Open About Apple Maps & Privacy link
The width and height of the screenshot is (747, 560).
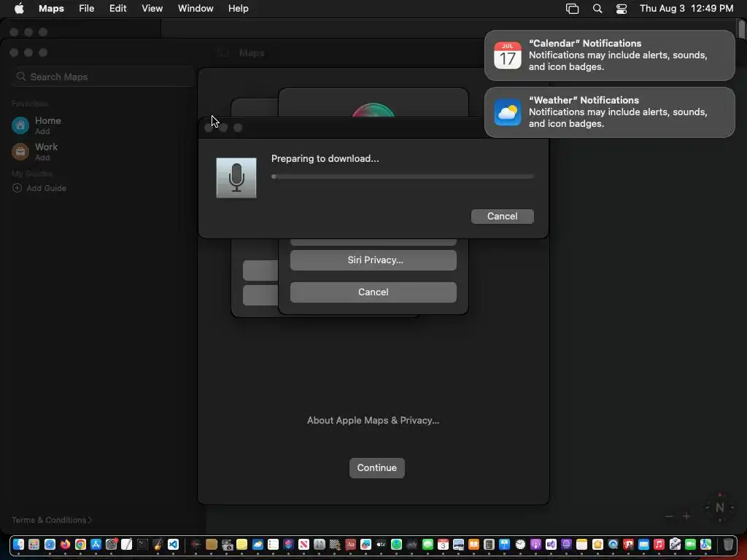pyautogui.click(x=373, y=420)
